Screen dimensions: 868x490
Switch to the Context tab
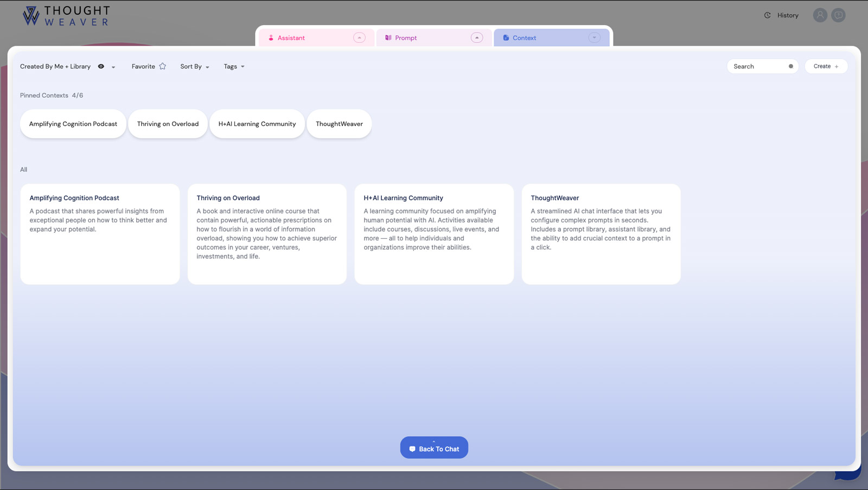pyautogui.click(x=552, y=37)
